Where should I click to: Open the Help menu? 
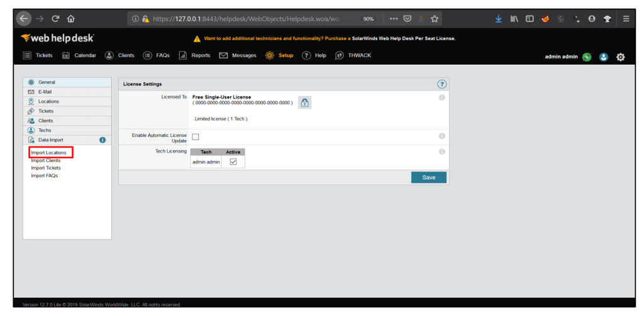(314, 55)
